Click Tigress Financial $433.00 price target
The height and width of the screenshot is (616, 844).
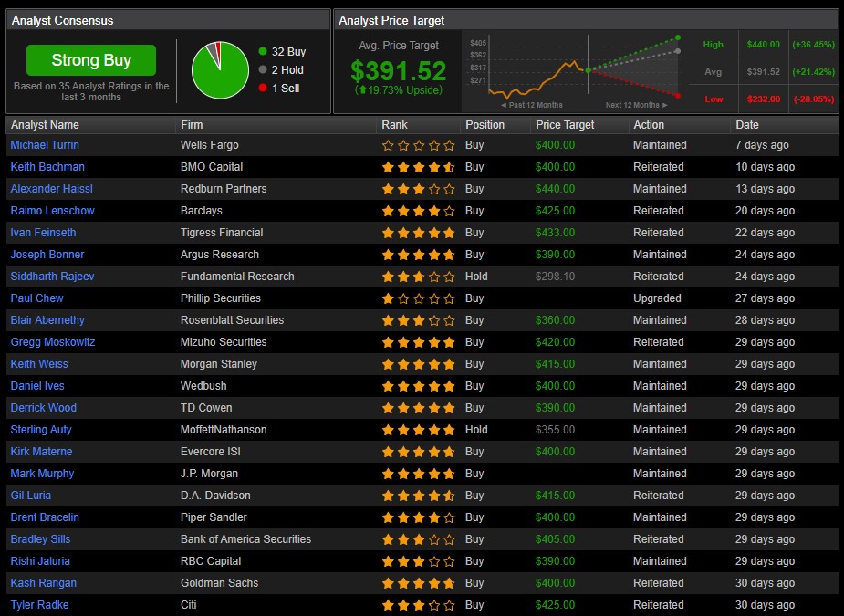[x=555, y=233]
